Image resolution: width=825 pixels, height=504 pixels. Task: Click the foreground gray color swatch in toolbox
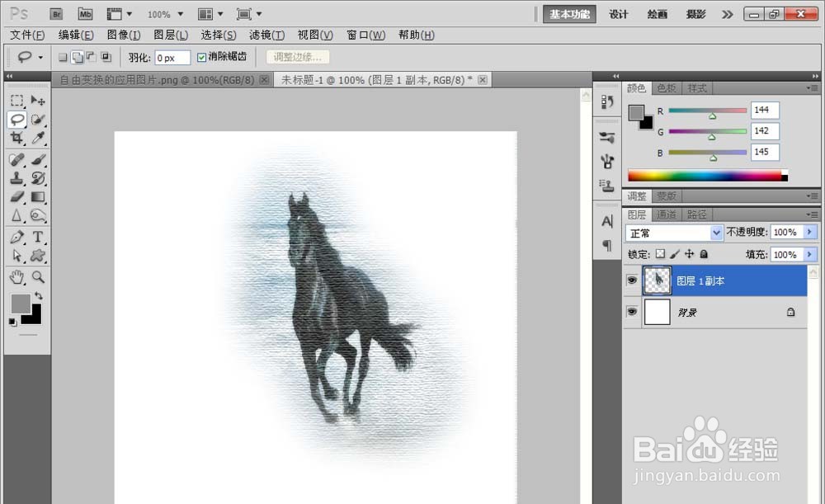(x=21, y=303)
